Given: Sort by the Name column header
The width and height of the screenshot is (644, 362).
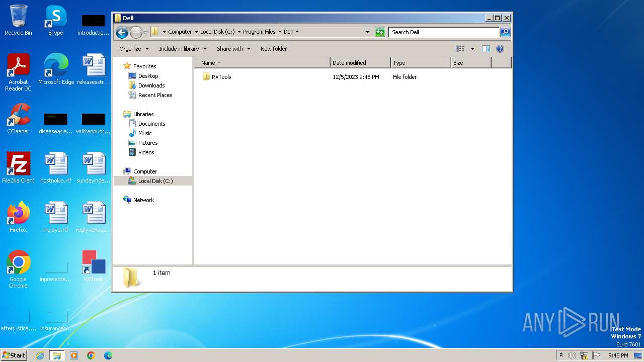Looking at the screenshot, I should click(262, 63).
